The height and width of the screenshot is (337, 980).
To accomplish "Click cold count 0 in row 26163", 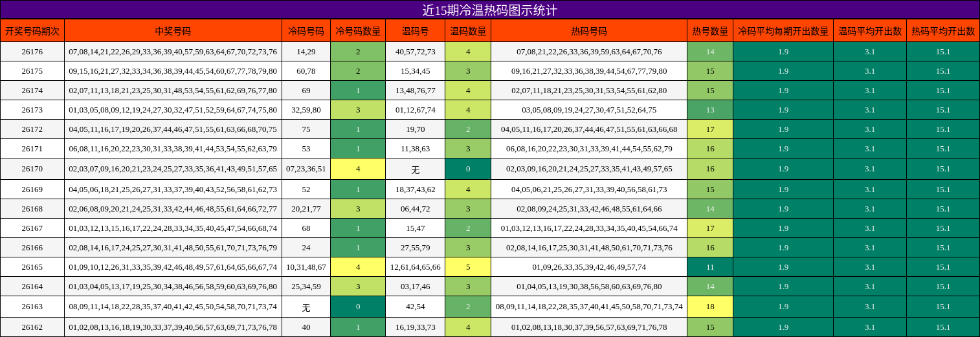I will tap(358, 307).
